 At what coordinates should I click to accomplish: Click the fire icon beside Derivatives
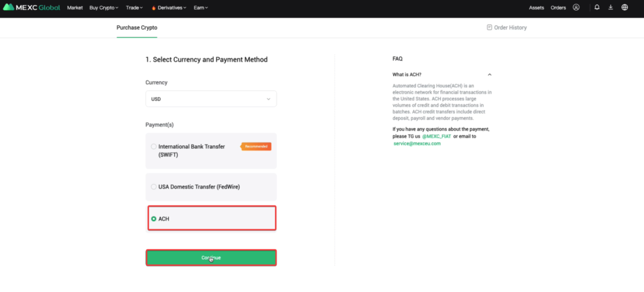[153, 8]
